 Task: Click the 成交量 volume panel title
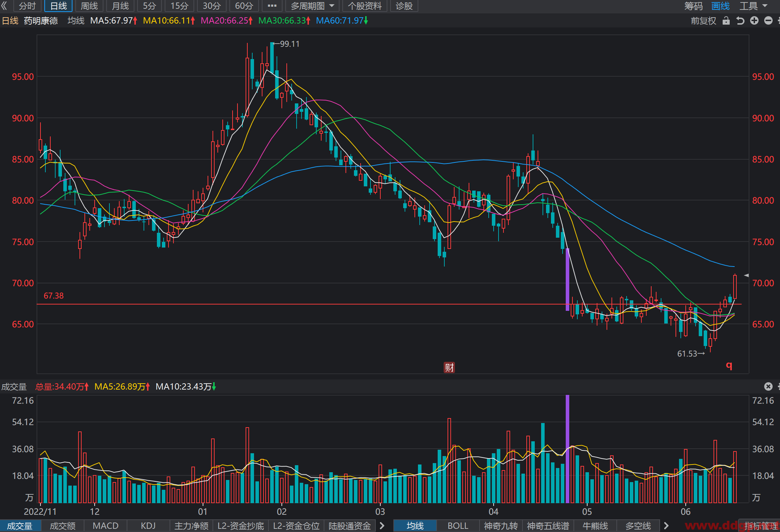(14, 387)
